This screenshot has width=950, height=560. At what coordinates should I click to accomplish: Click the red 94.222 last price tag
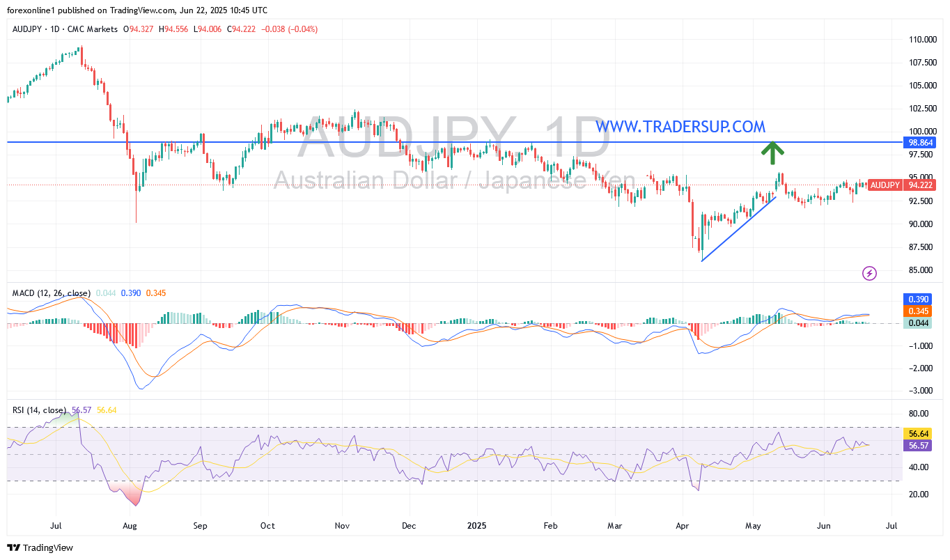(x=920, y=185)
